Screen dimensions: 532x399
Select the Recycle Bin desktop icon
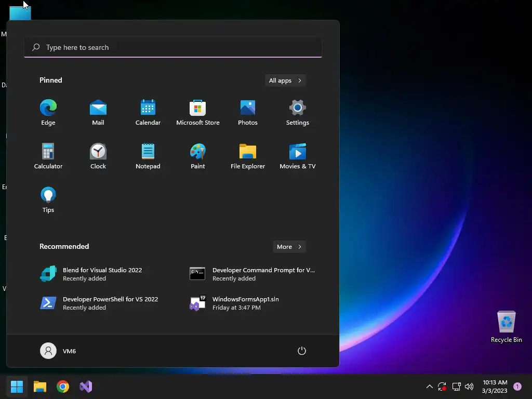pos(506,326)
